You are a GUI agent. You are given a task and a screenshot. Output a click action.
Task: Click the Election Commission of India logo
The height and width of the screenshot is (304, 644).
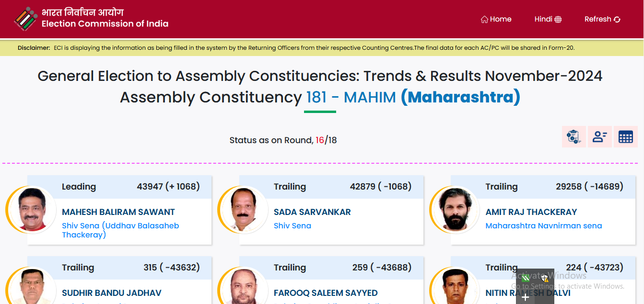(25, 19)
